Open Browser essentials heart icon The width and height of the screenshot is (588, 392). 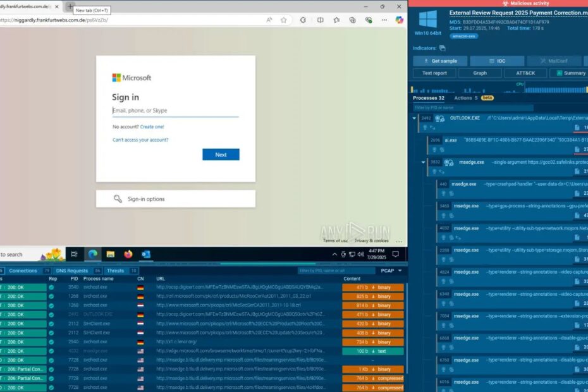coord(368,20)
